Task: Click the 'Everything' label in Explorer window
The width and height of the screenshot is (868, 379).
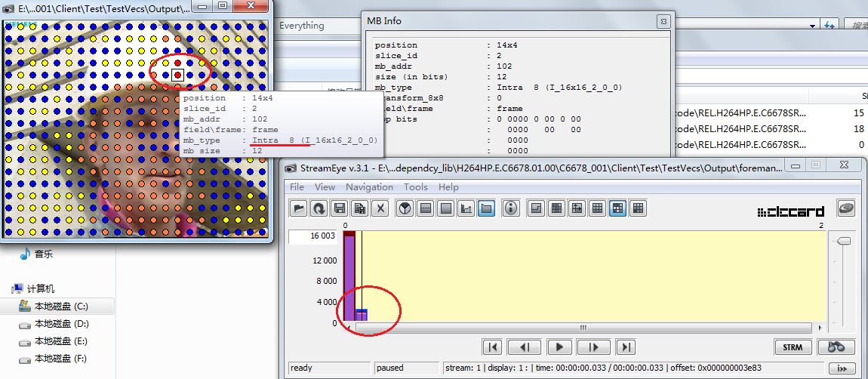Action: tap(302, 26)
